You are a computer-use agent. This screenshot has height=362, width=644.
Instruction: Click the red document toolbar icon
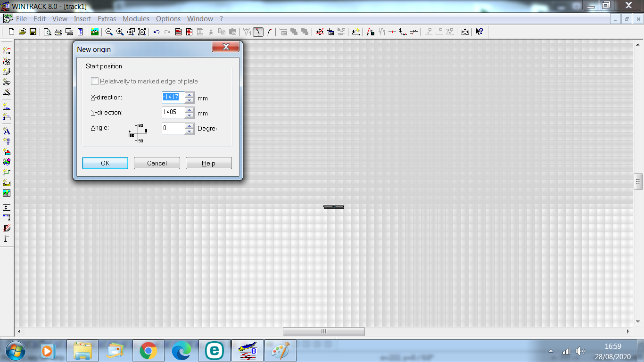pos(178,32)
